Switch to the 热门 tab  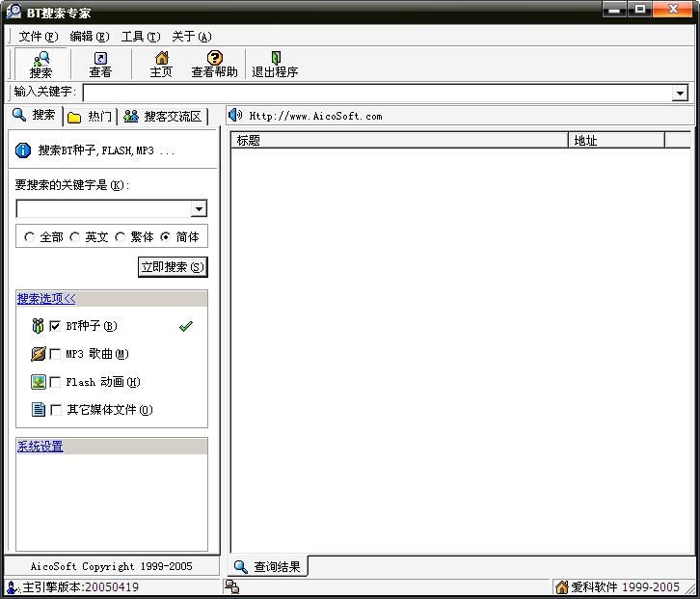tap(91, 117)
